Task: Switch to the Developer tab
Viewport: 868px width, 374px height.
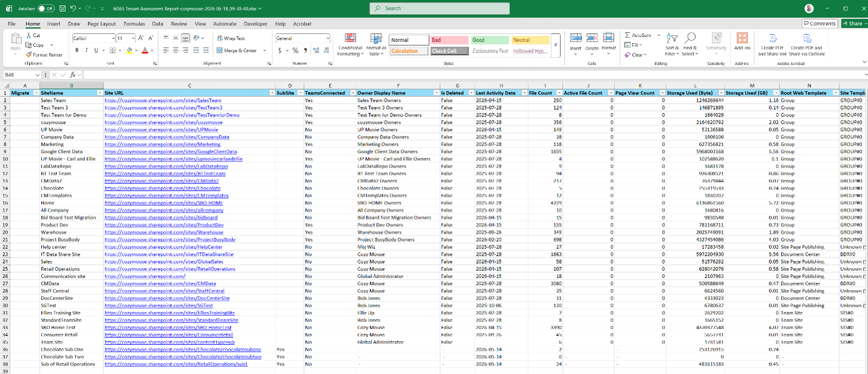Action: (256, 24)
